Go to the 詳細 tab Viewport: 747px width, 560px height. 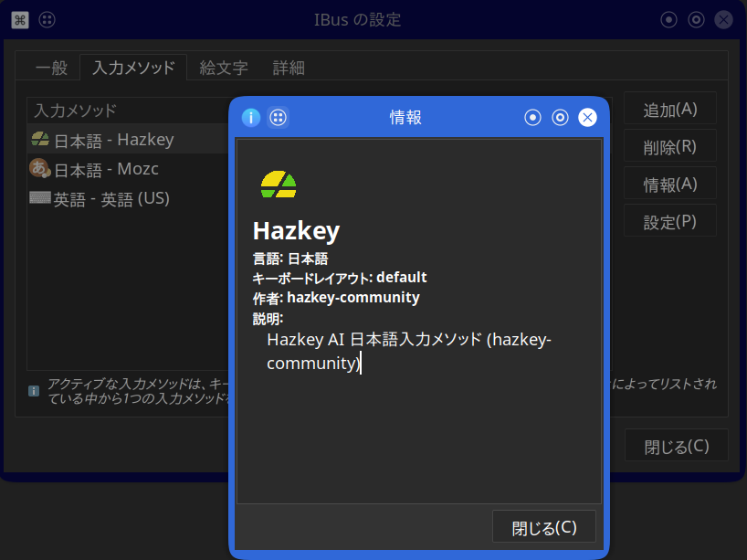tap(289, 68)
